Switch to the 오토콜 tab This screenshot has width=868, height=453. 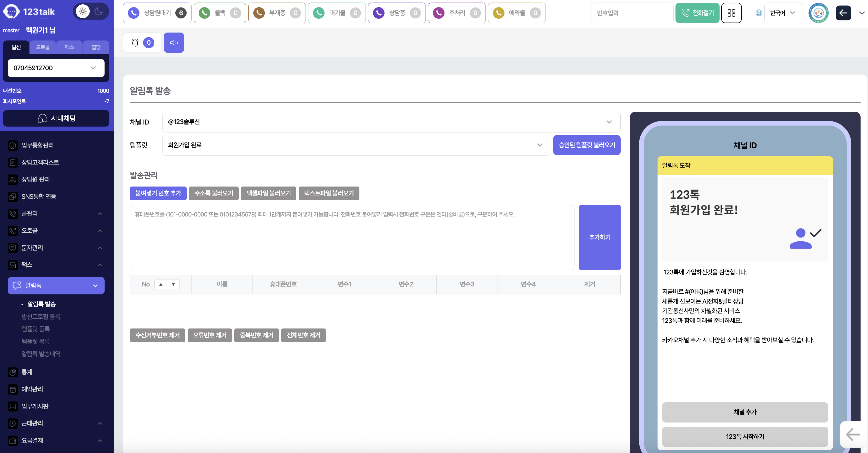coord(43,47)
